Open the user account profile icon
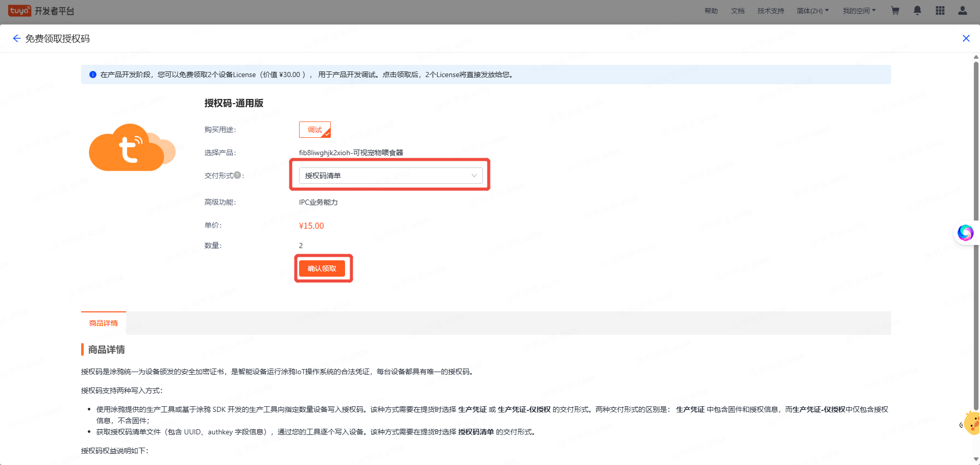The image size is (980, 465). click(962, 11)
